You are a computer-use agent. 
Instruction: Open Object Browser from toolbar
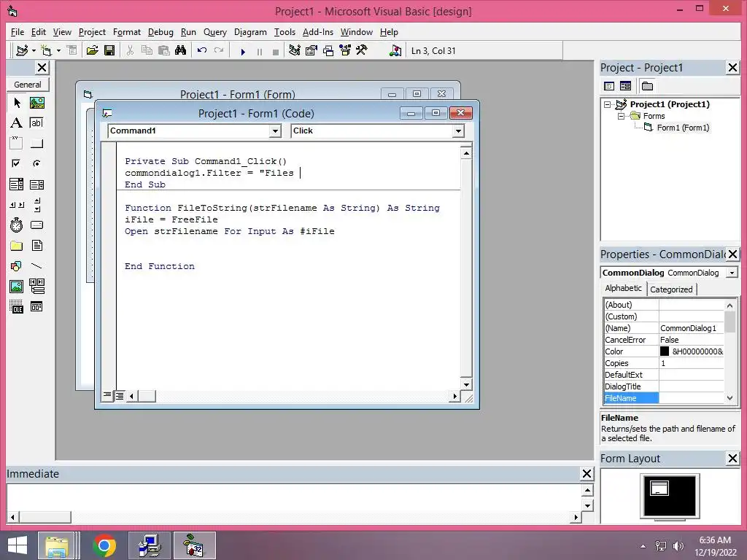click(x=345, y=50)
